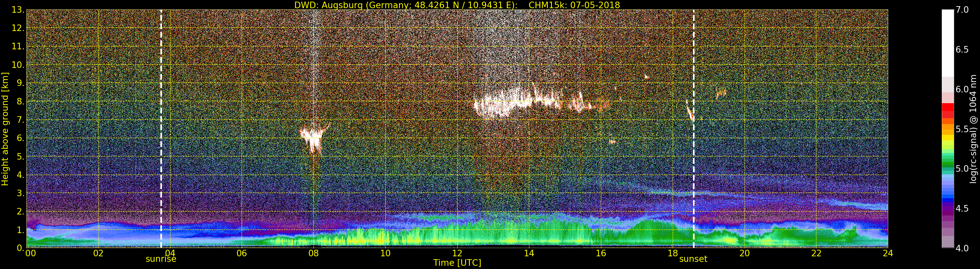Click the '06' time axis tick label

tap(242, 253)
